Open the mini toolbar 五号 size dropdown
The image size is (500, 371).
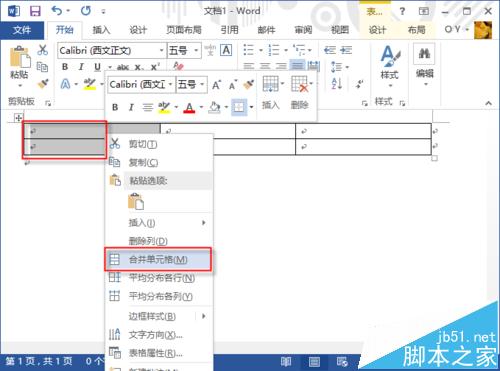(202, 84)
